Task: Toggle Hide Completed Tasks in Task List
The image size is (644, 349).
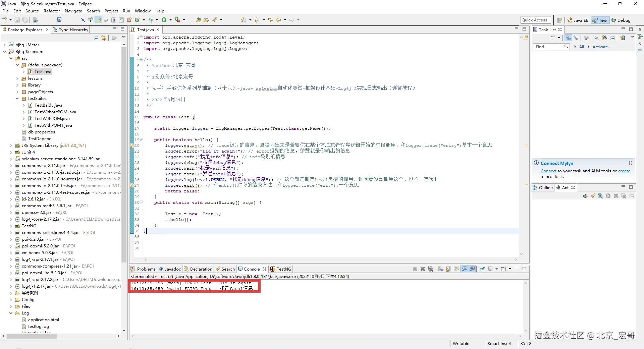Action: [597, 38]
